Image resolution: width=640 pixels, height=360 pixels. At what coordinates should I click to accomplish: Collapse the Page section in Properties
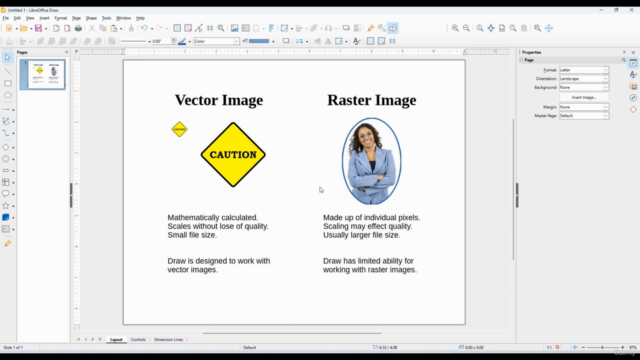pos(521,60)
